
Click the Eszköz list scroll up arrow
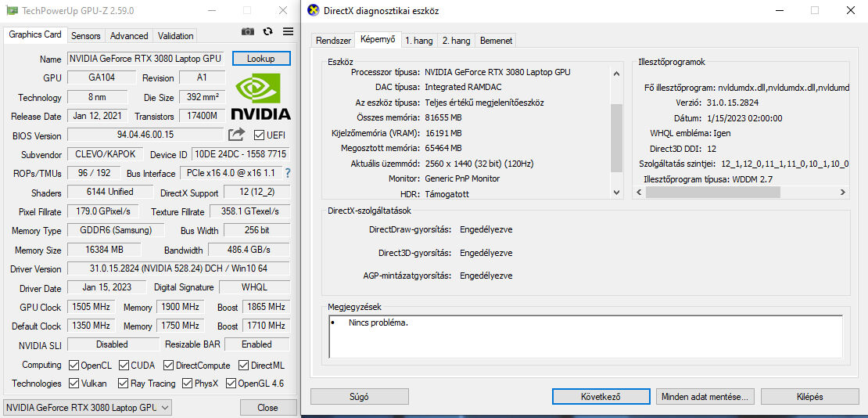pos(617,73)
